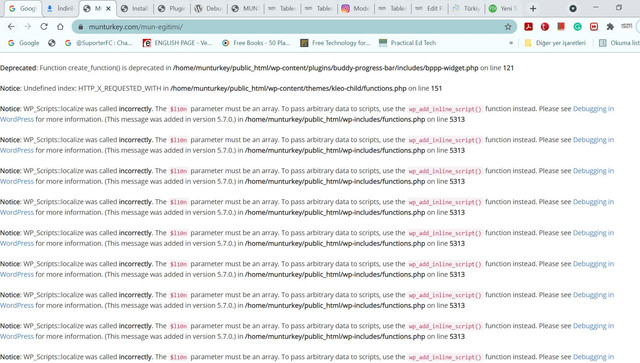Switch to the Debug WordPress tab
The image size is (640, 363).
point(208,9)
